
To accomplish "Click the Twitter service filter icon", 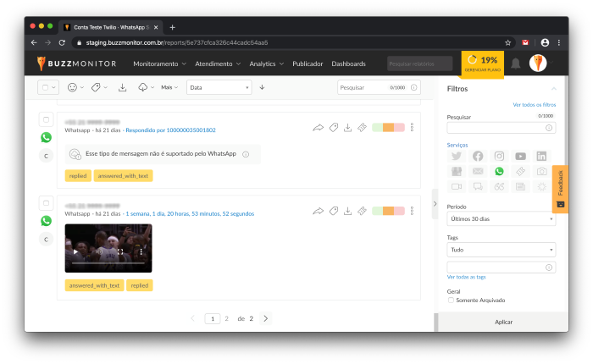I will [457, 157].
